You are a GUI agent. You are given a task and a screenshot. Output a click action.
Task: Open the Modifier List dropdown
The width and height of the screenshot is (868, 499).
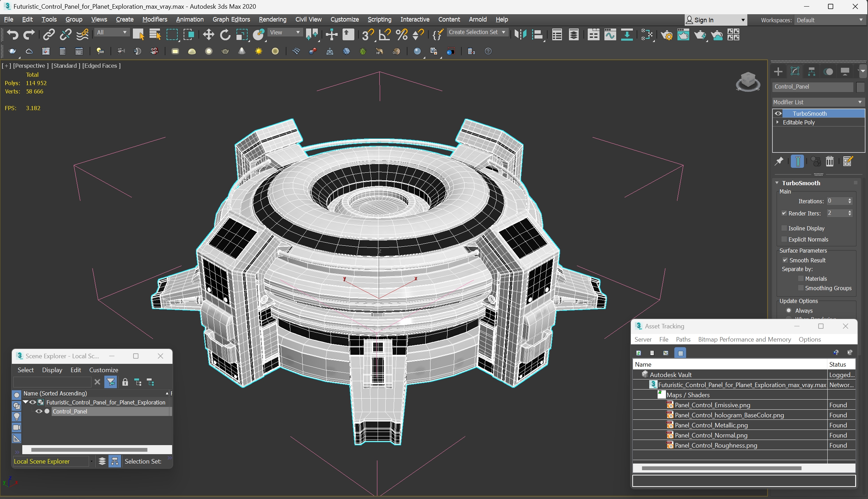click(x=818, y=102)
